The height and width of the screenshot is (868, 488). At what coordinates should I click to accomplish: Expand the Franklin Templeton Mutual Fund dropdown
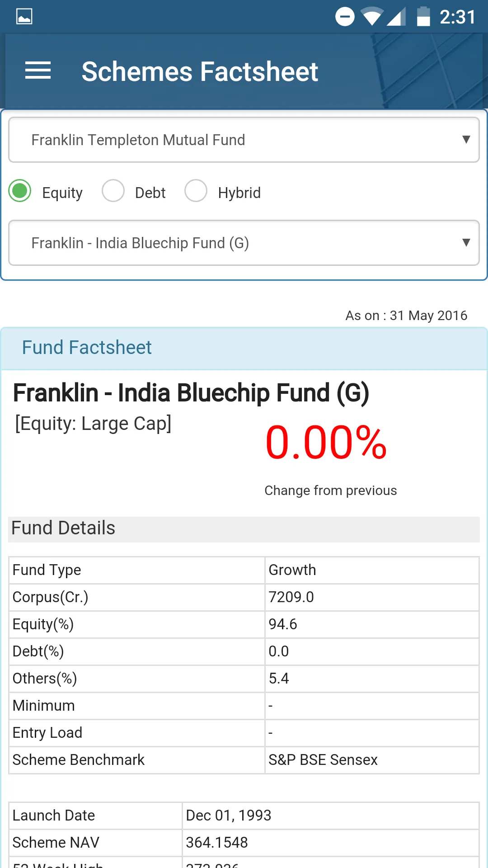click(x=244, y=140)
